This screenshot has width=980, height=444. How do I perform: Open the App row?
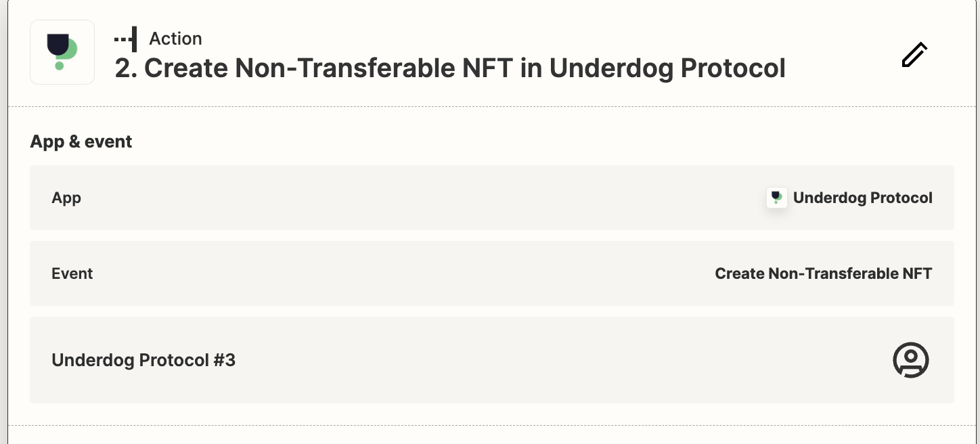point(406,198)
